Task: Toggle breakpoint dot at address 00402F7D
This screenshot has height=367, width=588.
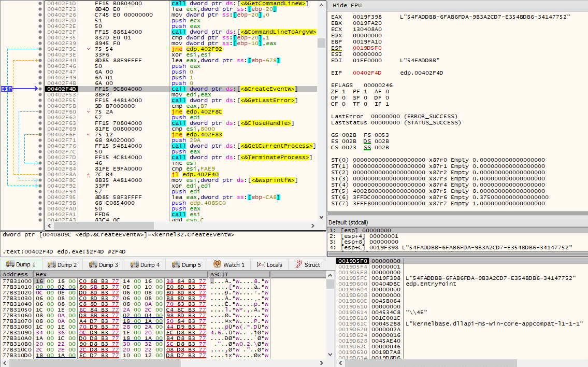Action: (40, 157)
